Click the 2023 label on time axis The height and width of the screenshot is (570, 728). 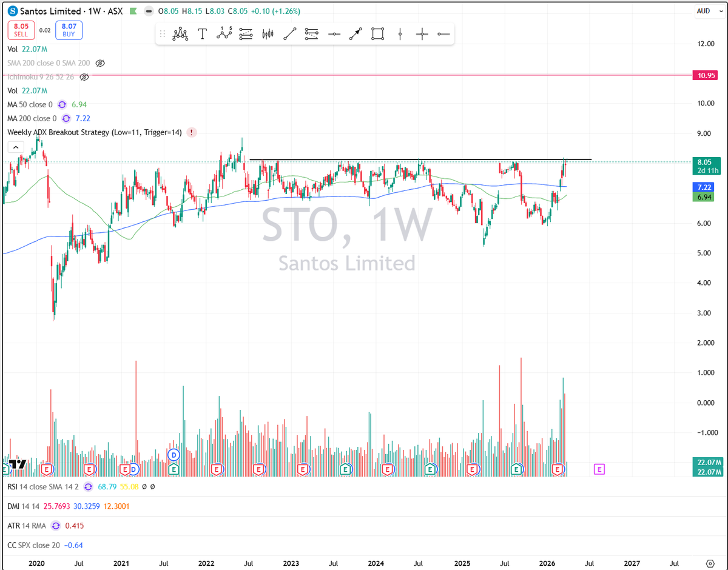(x=291, y=563)
